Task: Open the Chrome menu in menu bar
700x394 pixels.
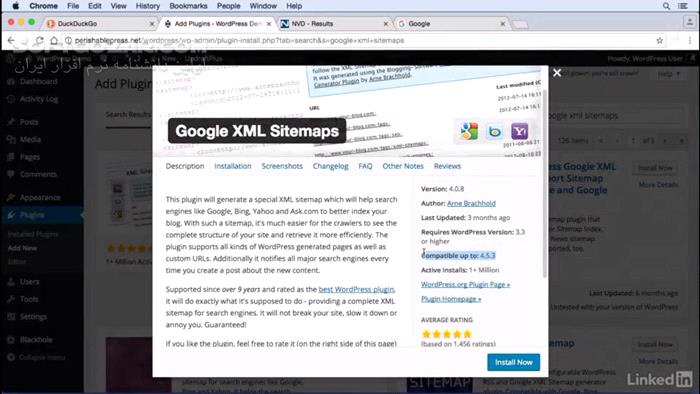Action: 43,6
